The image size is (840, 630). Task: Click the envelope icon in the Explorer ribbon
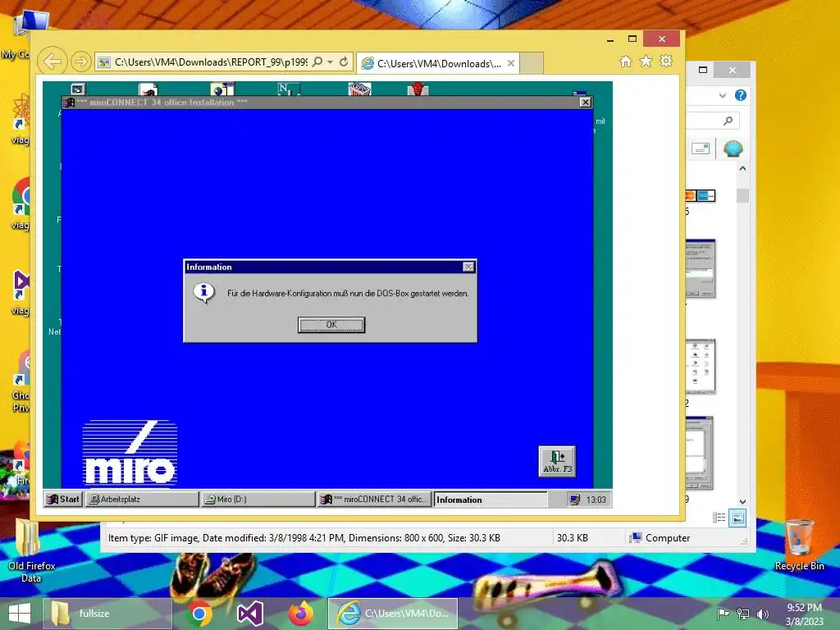pos(701,148)
